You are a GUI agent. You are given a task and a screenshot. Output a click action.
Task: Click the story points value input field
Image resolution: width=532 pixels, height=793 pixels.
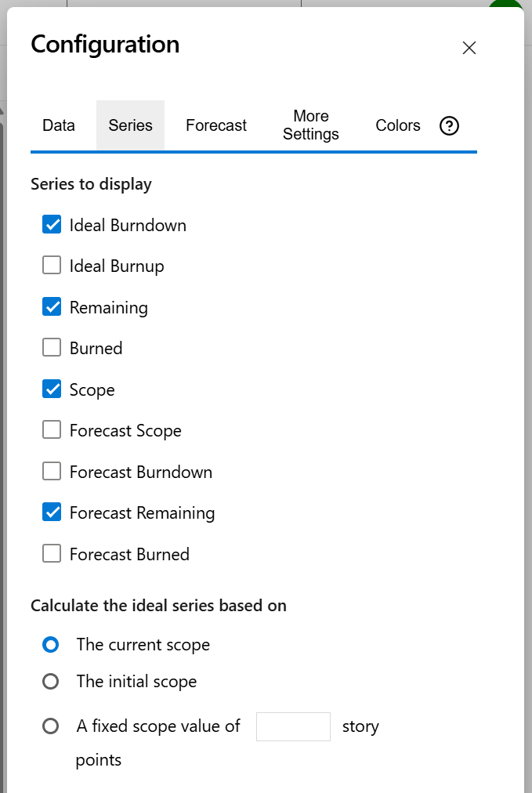tap(293, 726)
